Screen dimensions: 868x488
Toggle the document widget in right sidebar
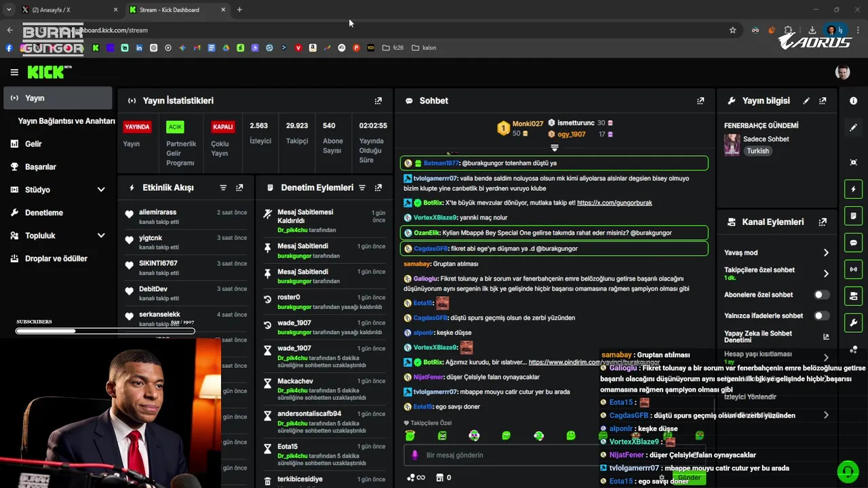[x=853, y=216]
